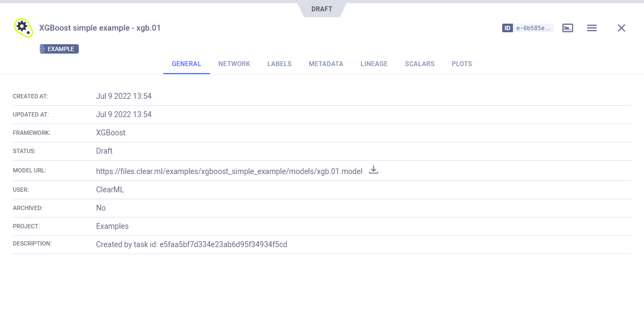Click the Examples project value
644x325 pixels.
[112, 226]
